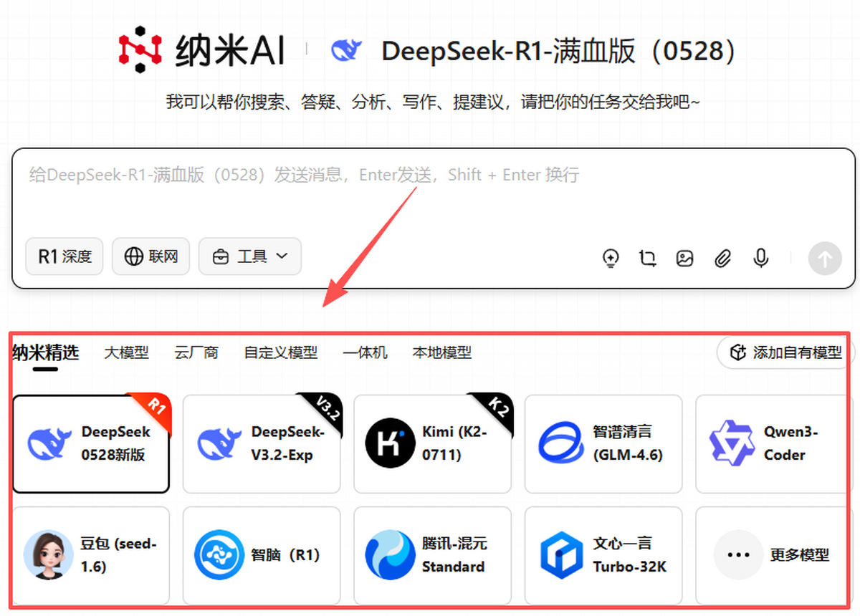Switch to the 本地模型 tab
This screenshot has height=616, width=860.
[x=442, y=352]
